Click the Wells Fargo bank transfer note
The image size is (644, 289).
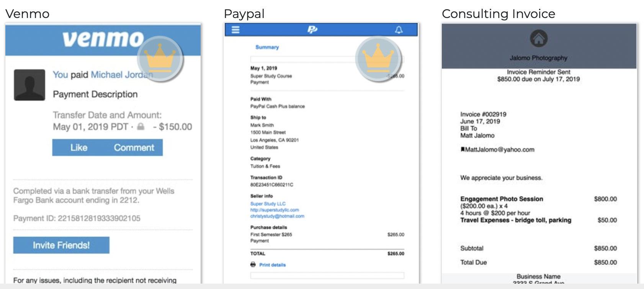pyautogui.click(x=94, y=195)
